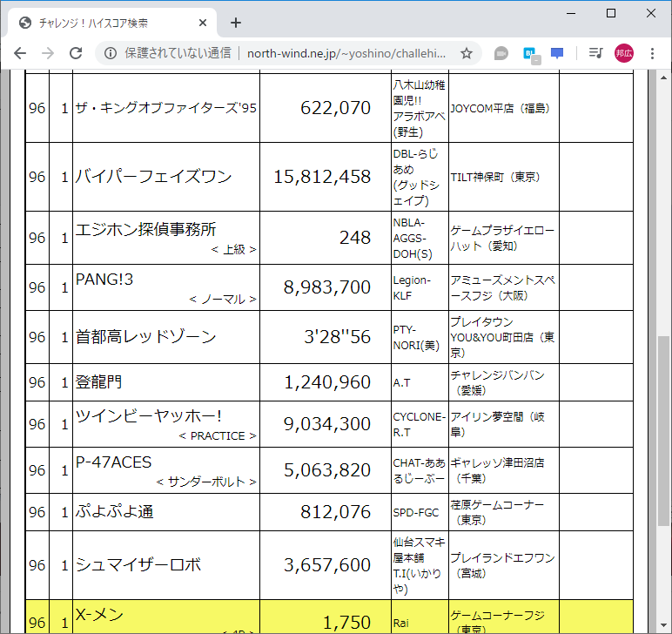Click location ゲームプラザイエローハット（愛知）
The height and width of the screenshot is (634, 672).
[502, 239]
